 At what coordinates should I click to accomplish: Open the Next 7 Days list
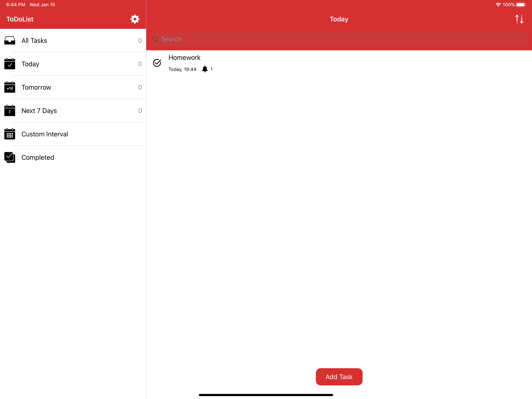point(39,110)
